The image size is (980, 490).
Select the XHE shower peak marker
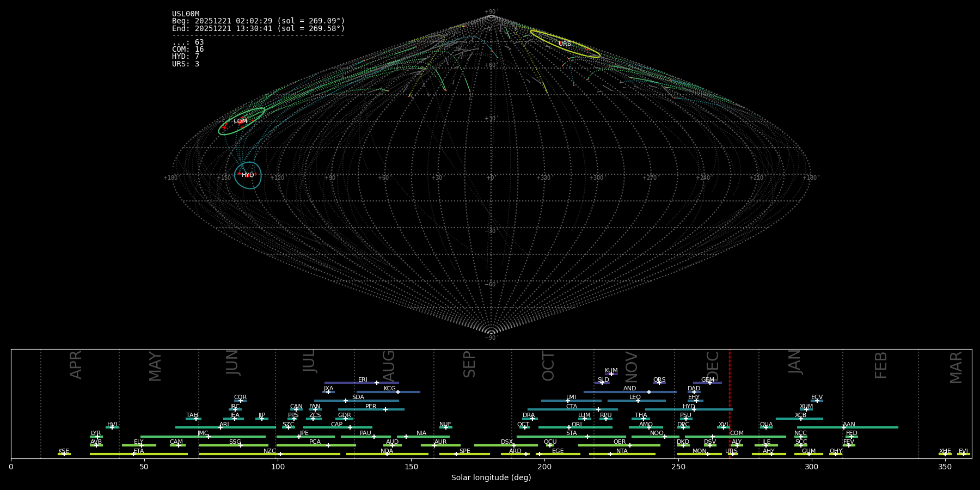pyautogui.click(x=945, y=454)
